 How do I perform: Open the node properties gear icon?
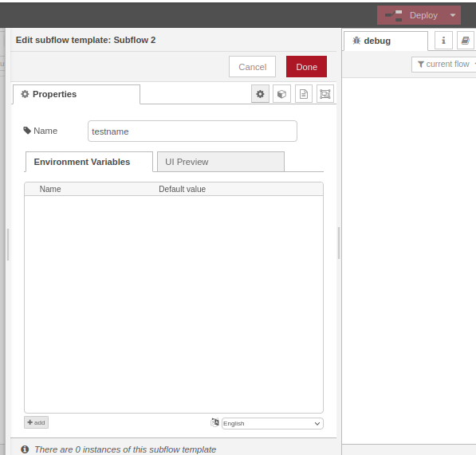click(260, 94)
